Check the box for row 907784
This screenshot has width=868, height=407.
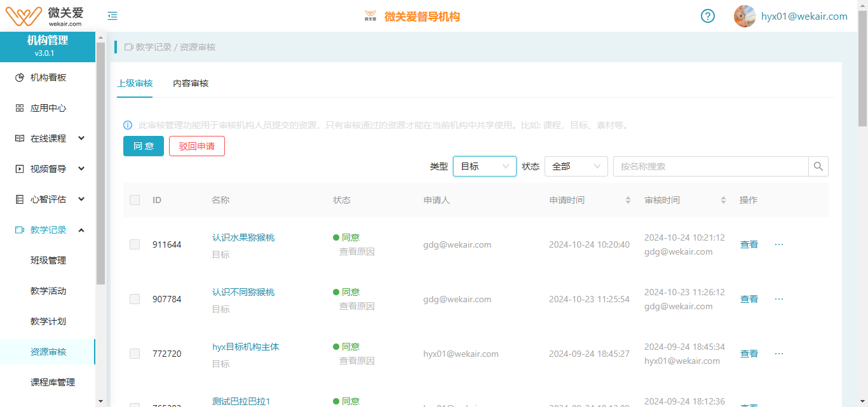tap(135, 299)
